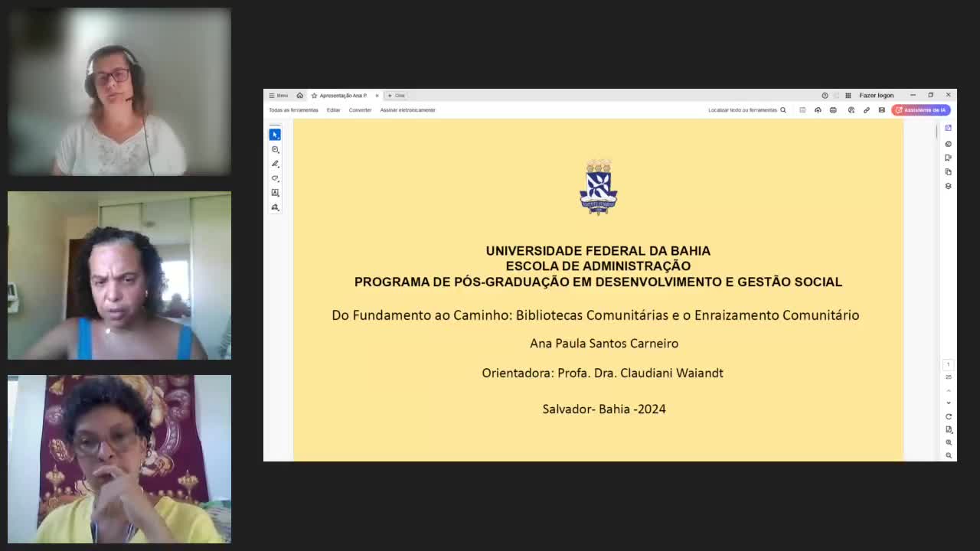The width and height of the screenshot is (980, 551).
Task: Open Assinar eletronicamente menu
Action: [x=407, y=110]
